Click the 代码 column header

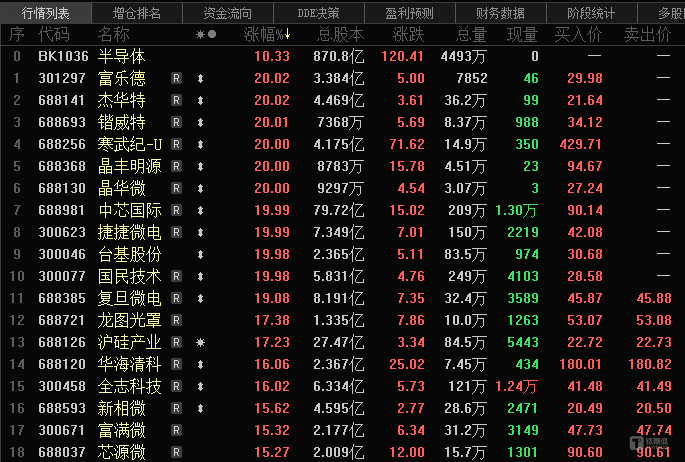tap(54, 34)
